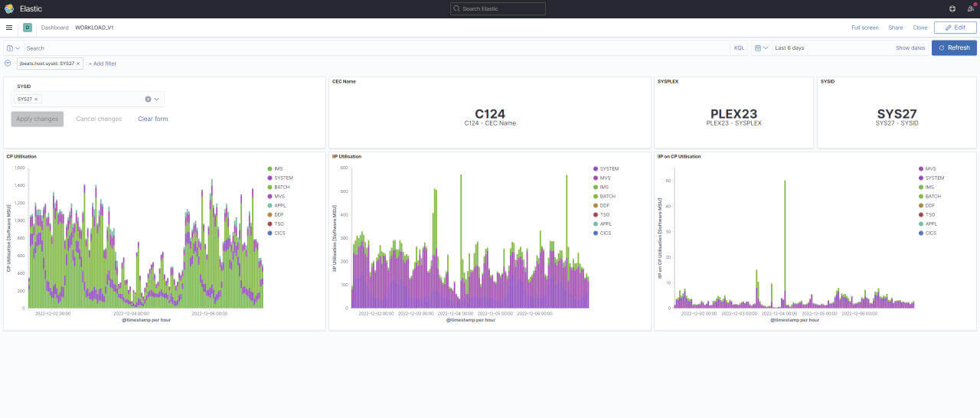Image resolution: width=980 pixels, height=418 pixels.
Task: Remove the SYS27 chip from SYSID
Action: pos(36,99)
